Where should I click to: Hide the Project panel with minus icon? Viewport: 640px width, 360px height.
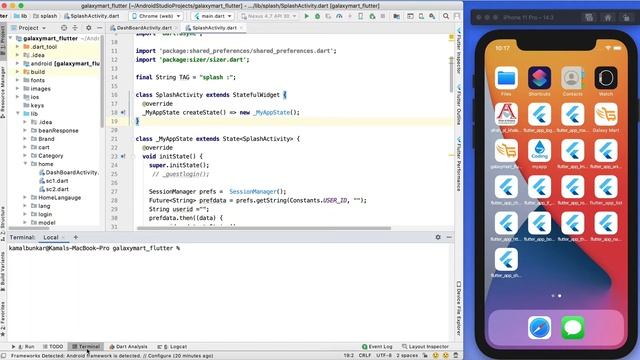tap(100, 28)
